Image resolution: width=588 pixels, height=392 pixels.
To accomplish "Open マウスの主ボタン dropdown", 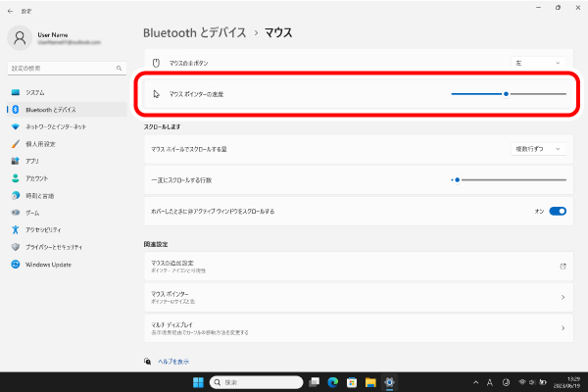I will (x=539, y=63).
